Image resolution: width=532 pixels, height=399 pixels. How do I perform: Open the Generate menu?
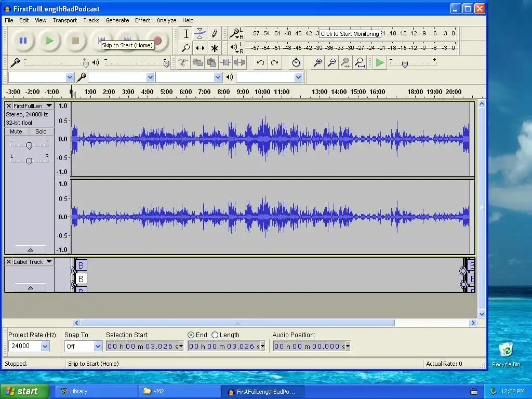(117, 20)
